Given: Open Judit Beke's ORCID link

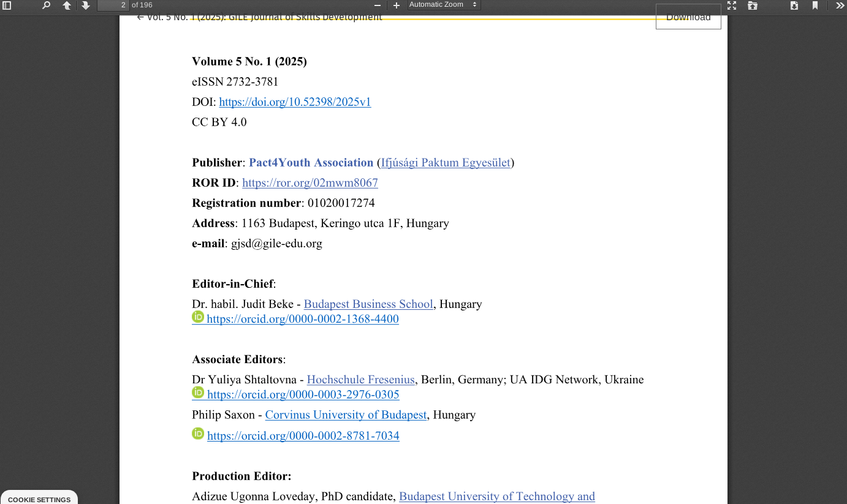Looking at the screenshot, I should (303, 319).
